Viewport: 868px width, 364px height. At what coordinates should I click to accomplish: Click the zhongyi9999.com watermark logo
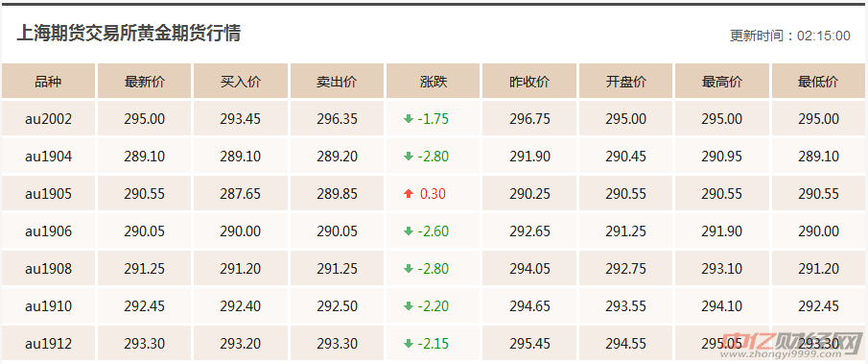coord(792,345)
